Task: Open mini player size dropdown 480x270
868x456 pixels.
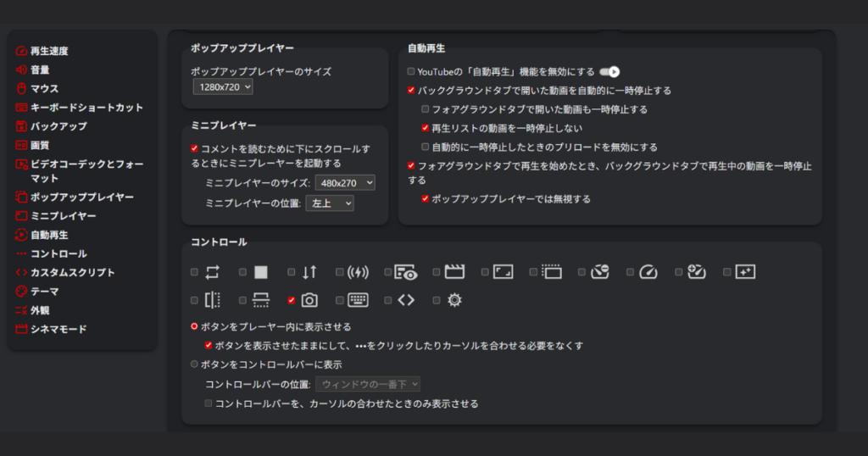Action: click(344, 182)
